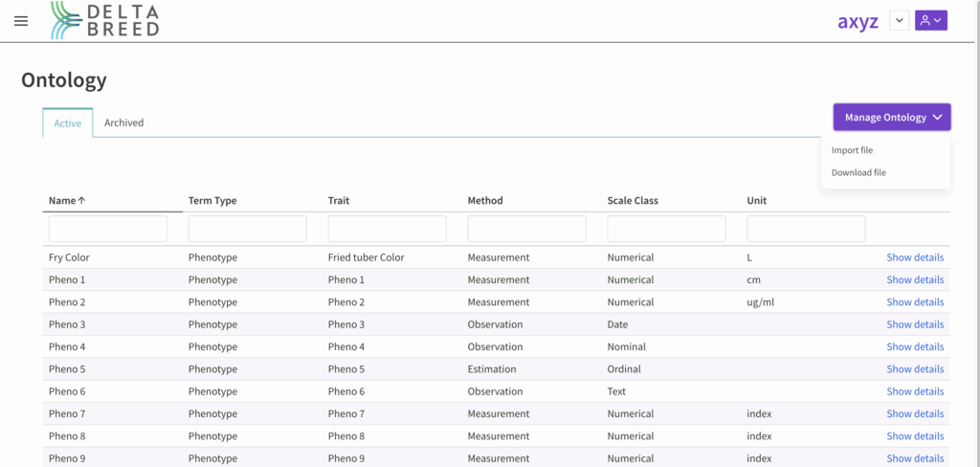Choose Download file option

coord(858,172)
